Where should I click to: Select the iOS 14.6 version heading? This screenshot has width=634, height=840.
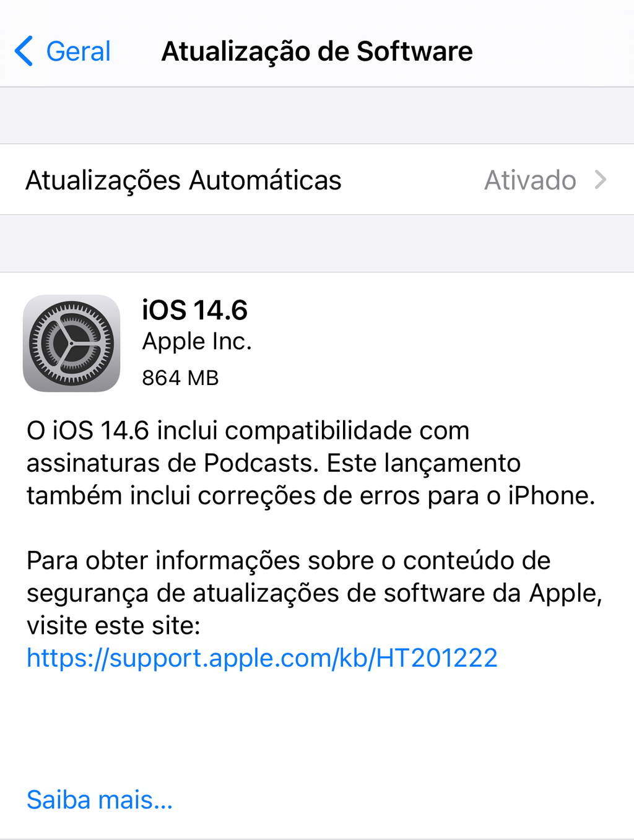pos(194,310)
